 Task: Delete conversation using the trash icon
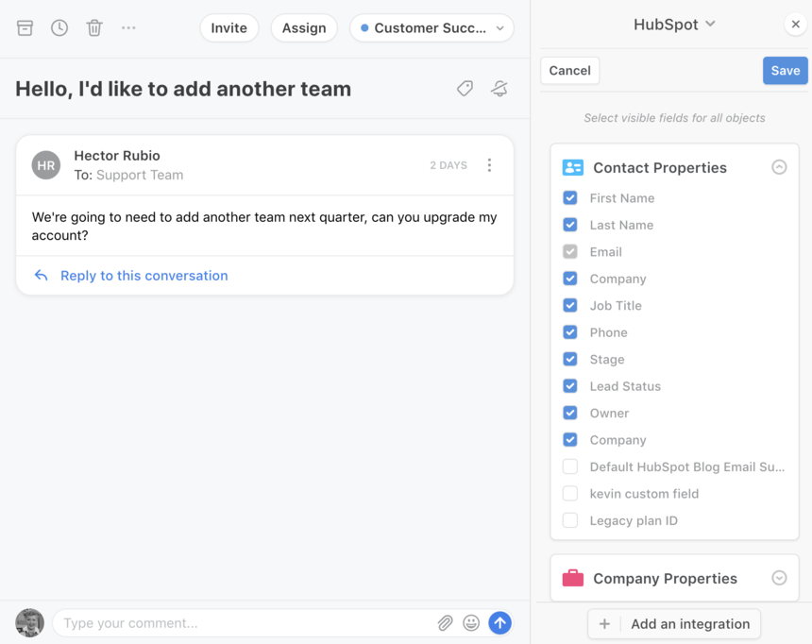94,28
